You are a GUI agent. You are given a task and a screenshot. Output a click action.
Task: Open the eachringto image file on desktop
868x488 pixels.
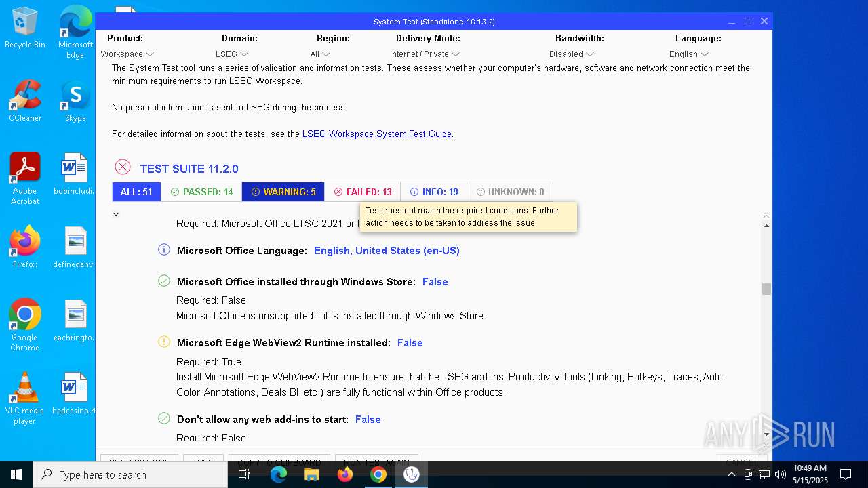point(75,321)
